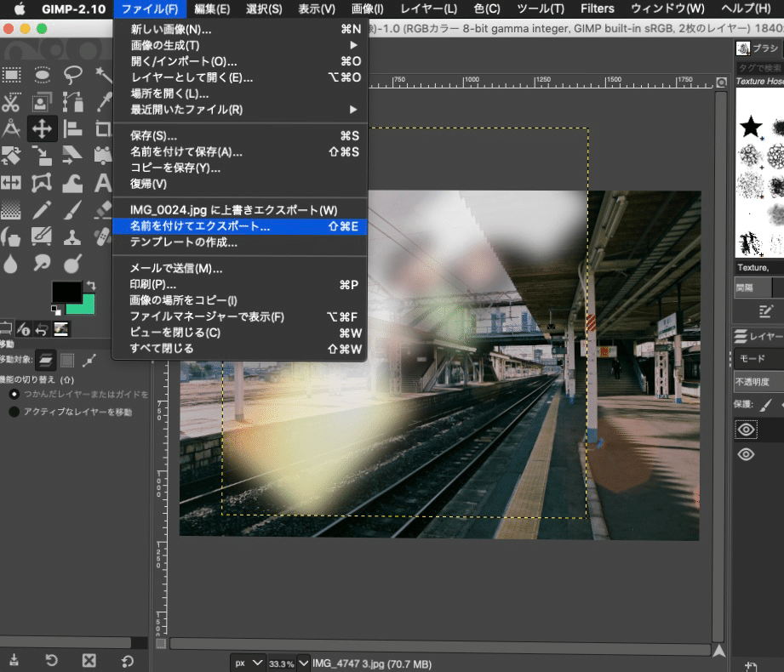Viewport: 784px width, 672px height.
Task: Set move target to selection
Action: click(x=67, y=360)
